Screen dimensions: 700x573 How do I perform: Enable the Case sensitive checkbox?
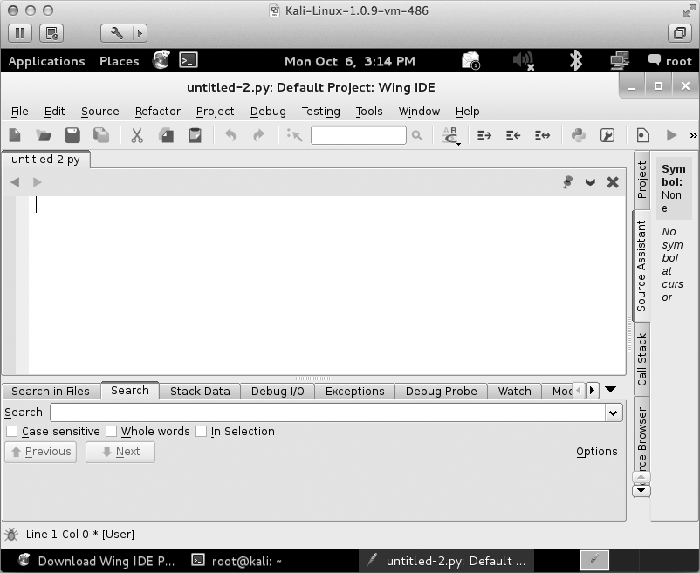click(x=12, y=431)
